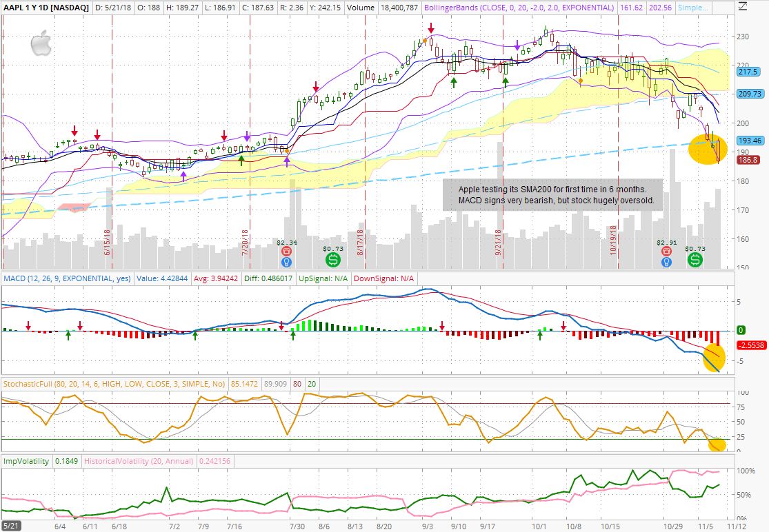Click the 202.56 Bollinger upper band value
Screen dimensions: 769x532
660,8
